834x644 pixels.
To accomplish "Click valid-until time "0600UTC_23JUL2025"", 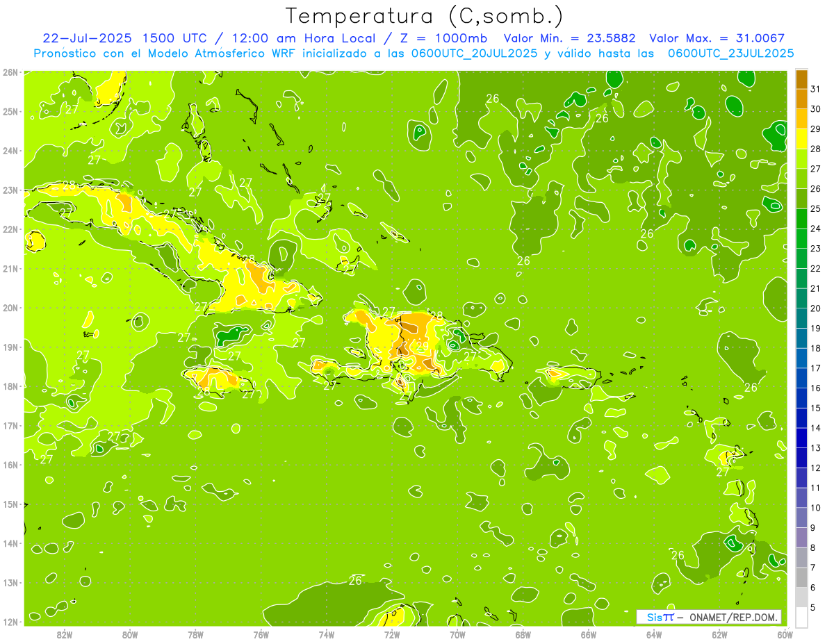I will (730, 53).
